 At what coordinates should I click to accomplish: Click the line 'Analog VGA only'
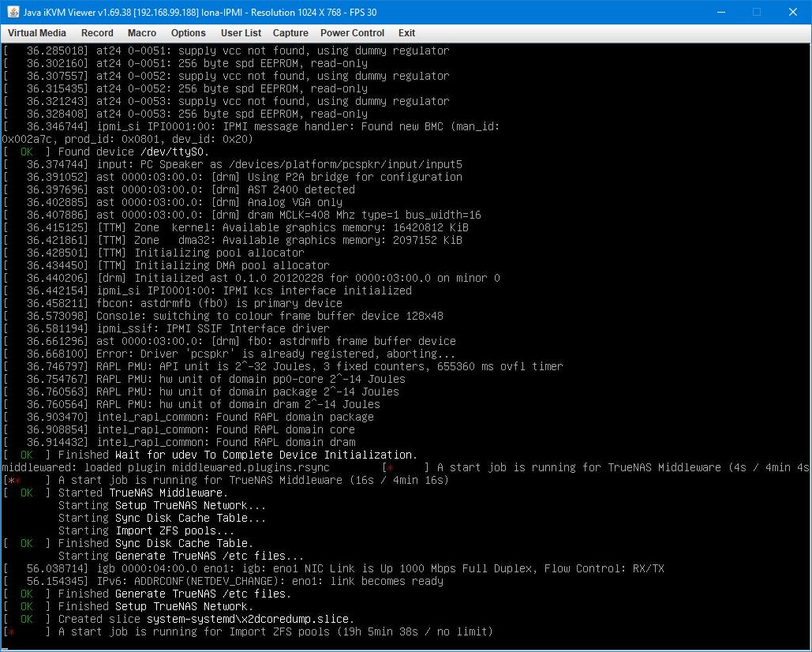[x=294, y=203]
